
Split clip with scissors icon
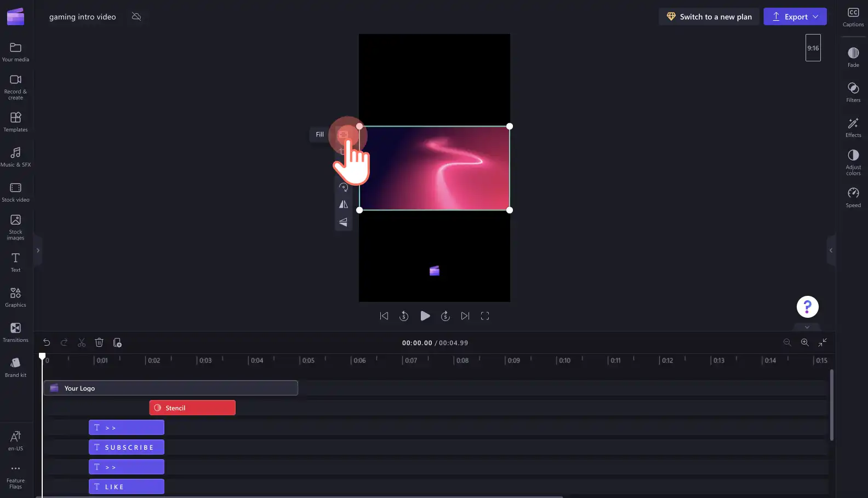82,342
